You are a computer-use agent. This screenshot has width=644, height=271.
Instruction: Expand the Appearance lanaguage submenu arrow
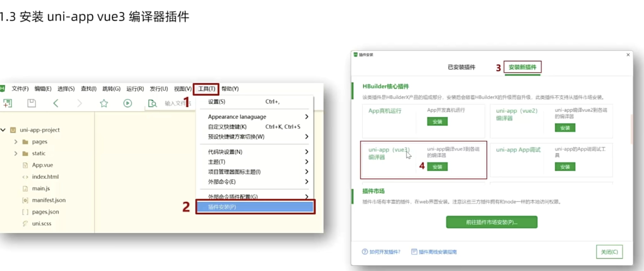click(x=307, y=117)
